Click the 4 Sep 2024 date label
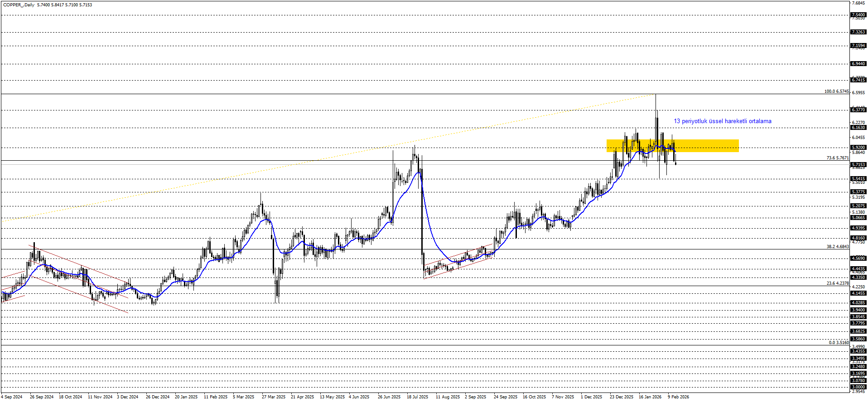The width and height of the screenshot is (868, 402). pyautogui.click(x=12, y=397)
